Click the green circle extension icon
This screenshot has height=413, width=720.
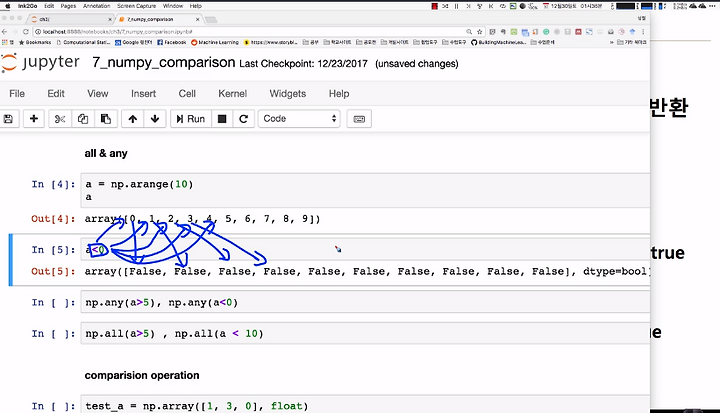[546, 32]
